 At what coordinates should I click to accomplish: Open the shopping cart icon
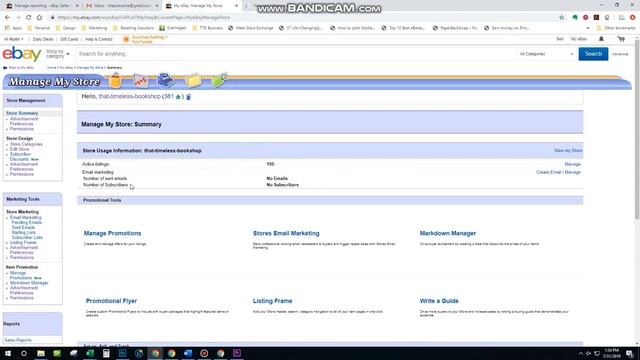(621, 39)
